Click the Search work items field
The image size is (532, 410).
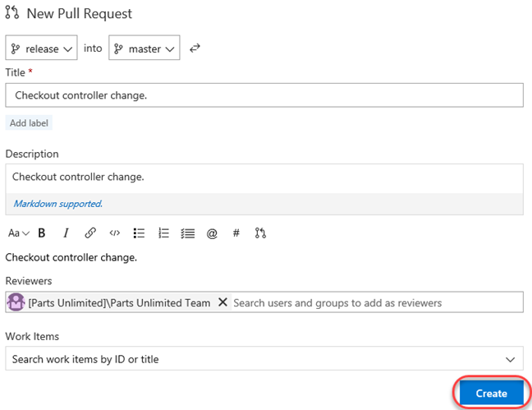[264, 358]
